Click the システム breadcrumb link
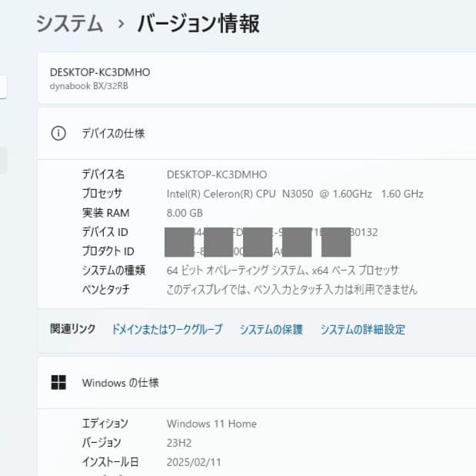 (69, 24)
